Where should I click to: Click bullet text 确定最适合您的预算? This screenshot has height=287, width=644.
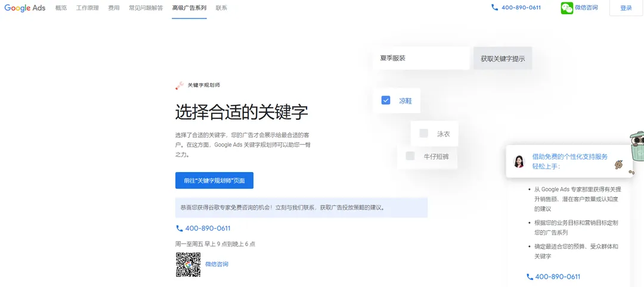tap(576, 251)
